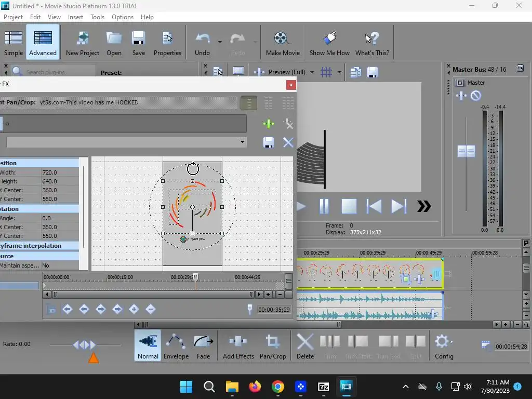The height and width of the screenshot is (399, 532).
Task: Show preview on external monitor
Action: pyautogui.click(x=238, y=72)
